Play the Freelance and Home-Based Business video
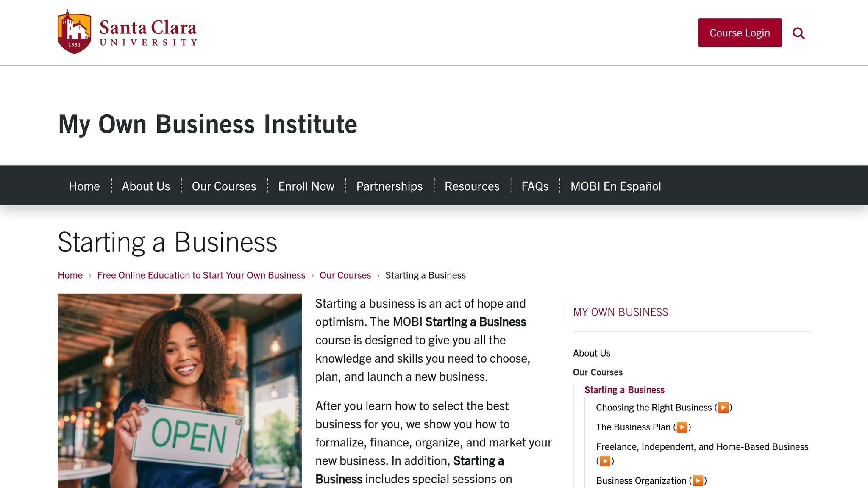868x488 pixels. coord(606,461)
